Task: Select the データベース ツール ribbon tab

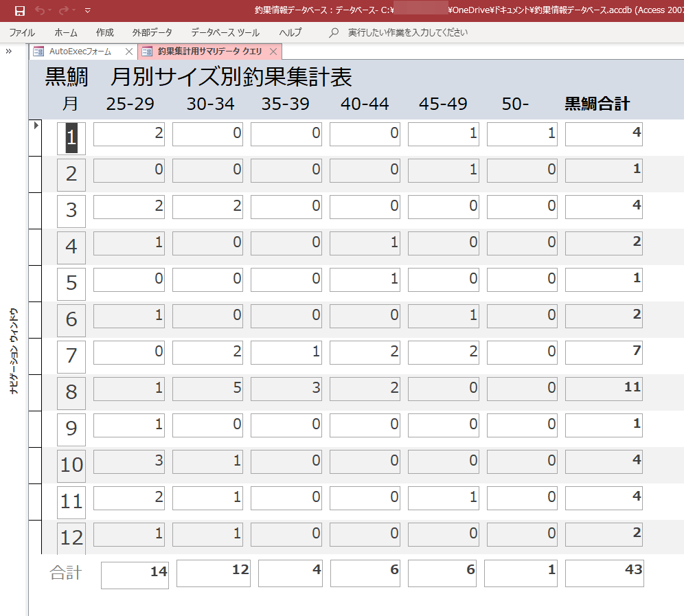Action: point(225,32)
